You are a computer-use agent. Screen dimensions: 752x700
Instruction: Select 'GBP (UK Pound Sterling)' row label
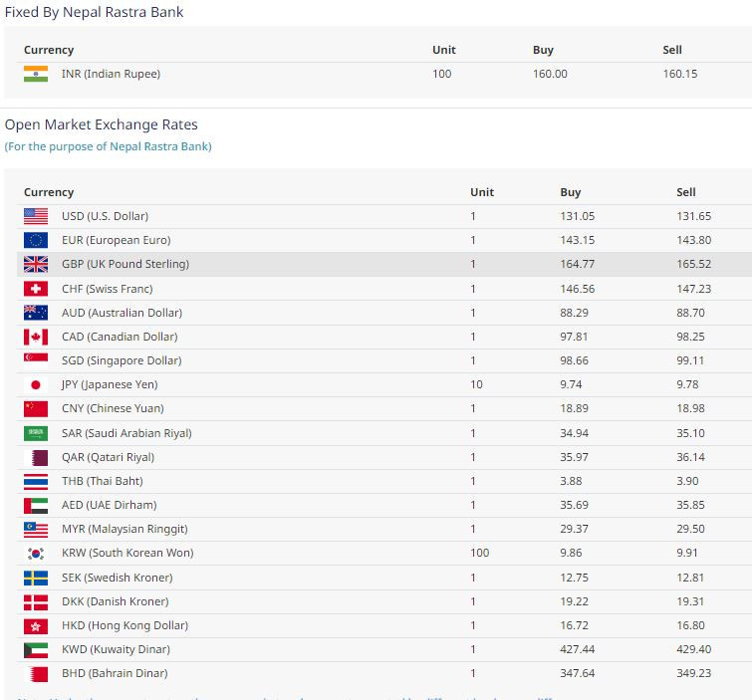point(125,264)
